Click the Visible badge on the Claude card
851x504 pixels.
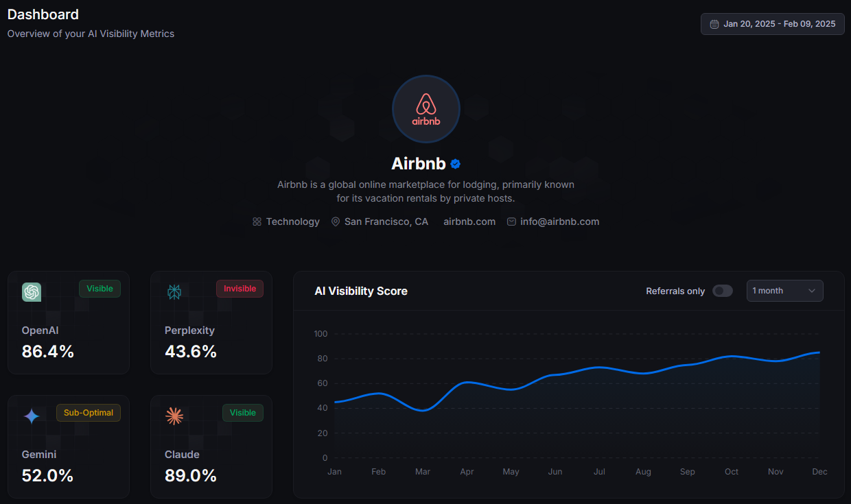tap(242, 413)
